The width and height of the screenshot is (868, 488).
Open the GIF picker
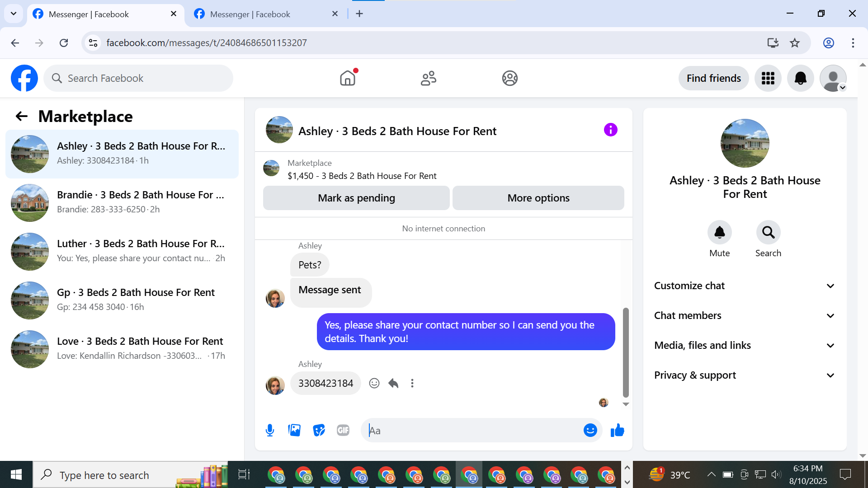tap(343, 430)
